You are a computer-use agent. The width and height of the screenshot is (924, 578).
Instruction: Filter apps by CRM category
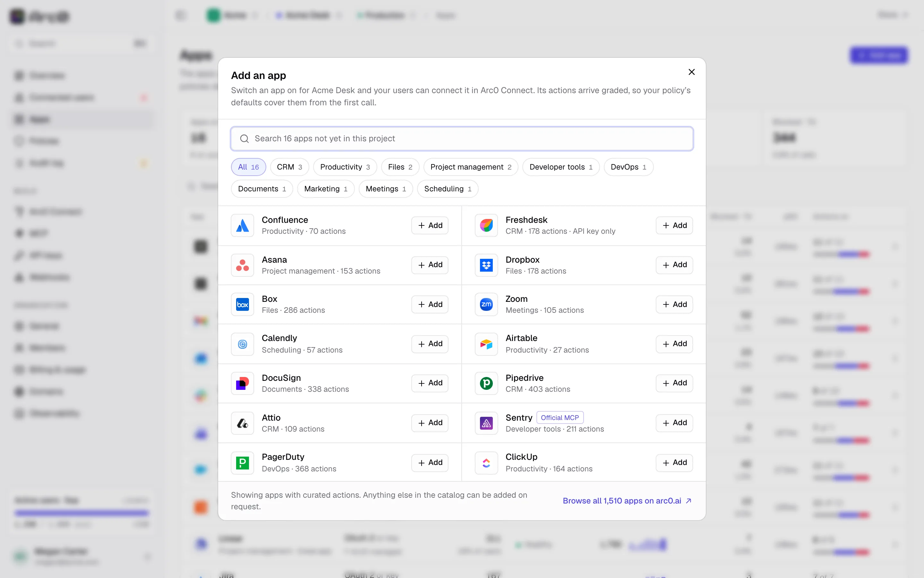[289, 167]
